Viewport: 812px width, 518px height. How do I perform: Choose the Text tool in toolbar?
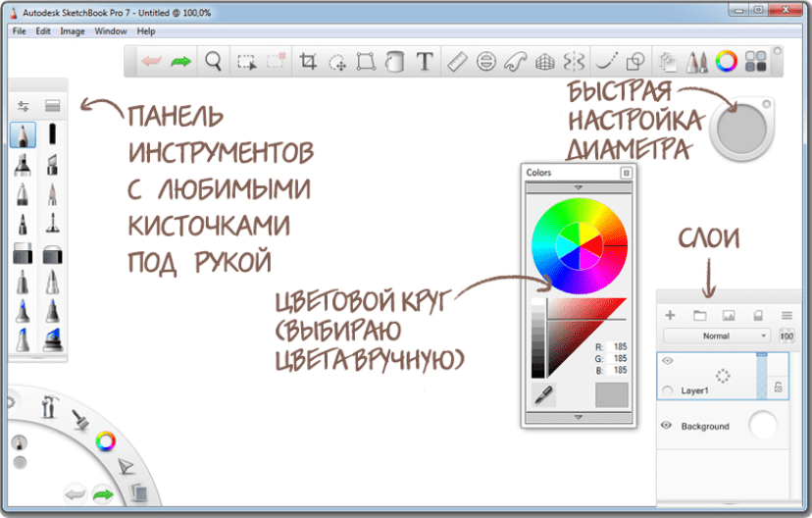point(424,62)
